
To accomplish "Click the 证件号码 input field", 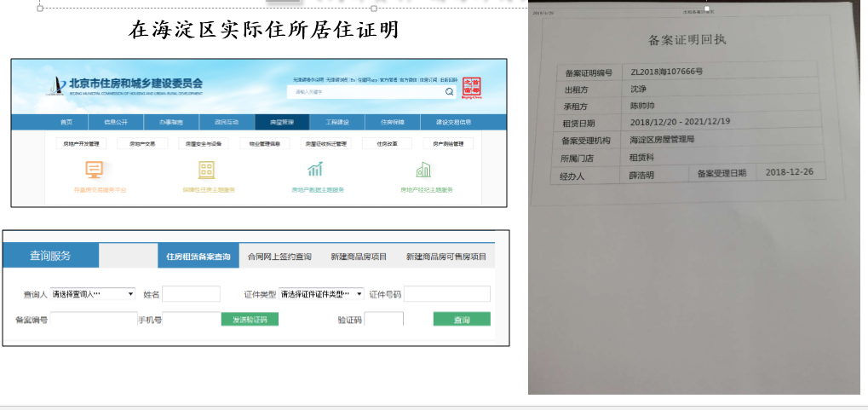I will point(447,294).
